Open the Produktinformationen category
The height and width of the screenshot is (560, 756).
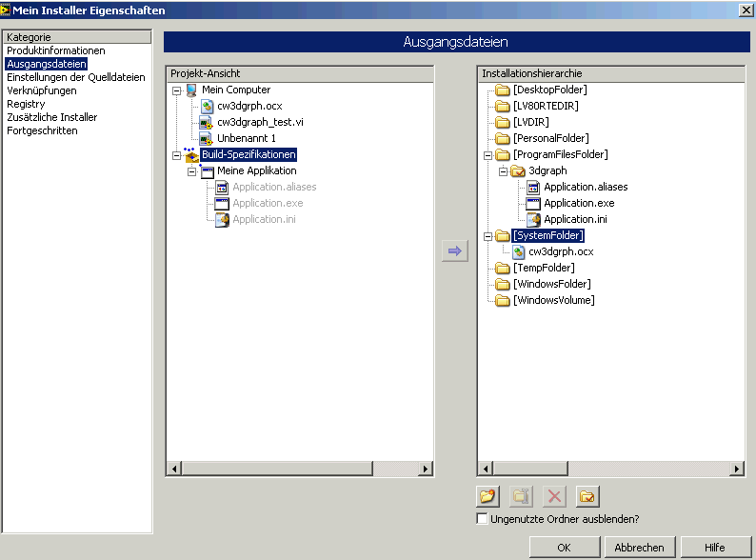(x=56, y=50)
